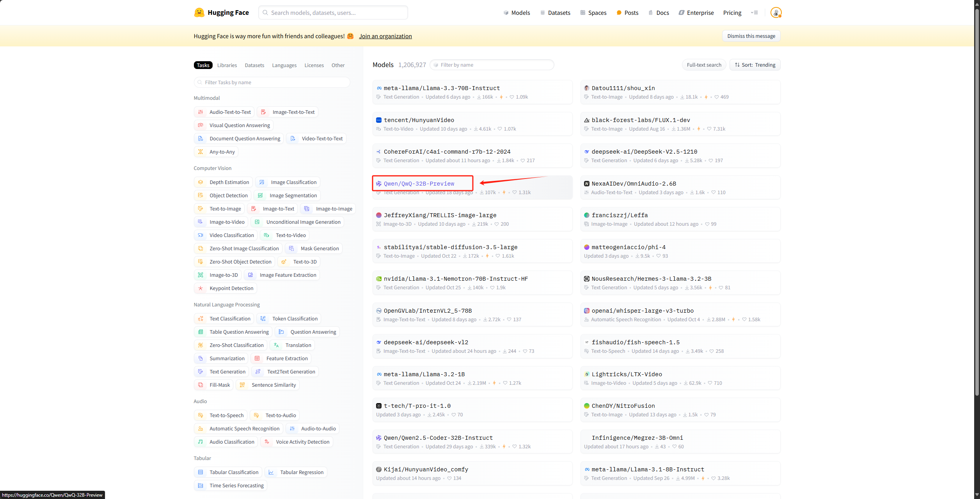Click the Depth Estimation task icon
Image resolution: width=980 pixels, height=499 pixels.
pyautogui.click(x=201, y=182)
